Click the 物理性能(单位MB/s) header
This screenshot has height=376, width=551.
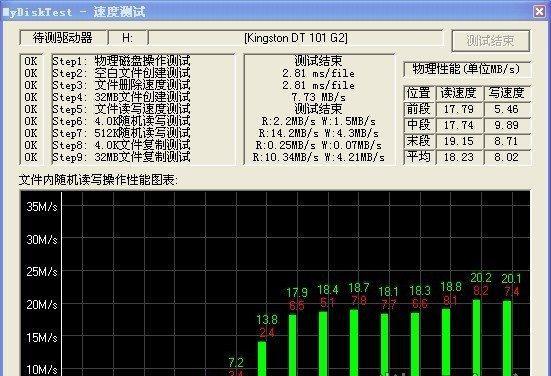(x=466, y=69)
